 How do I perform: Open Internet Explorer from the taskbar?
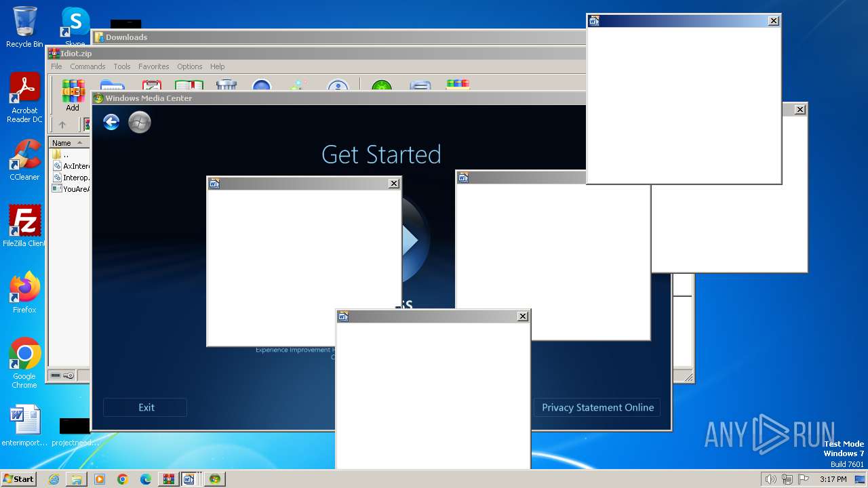coord(54,479)
